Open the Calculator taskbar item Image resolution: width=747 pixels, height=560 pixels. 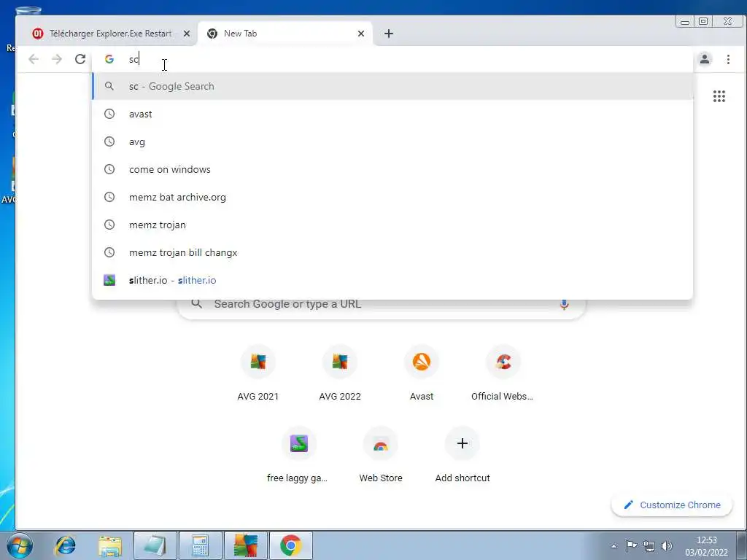(200, 545)
